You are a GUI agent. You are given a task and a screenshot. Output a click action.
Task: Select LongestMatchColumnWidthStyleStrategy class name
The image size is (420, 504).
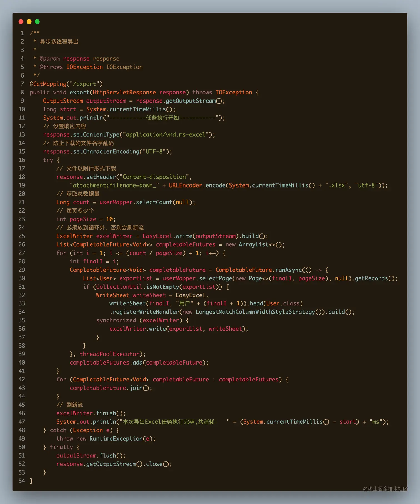pyautogui.click(x=255, y=312)
